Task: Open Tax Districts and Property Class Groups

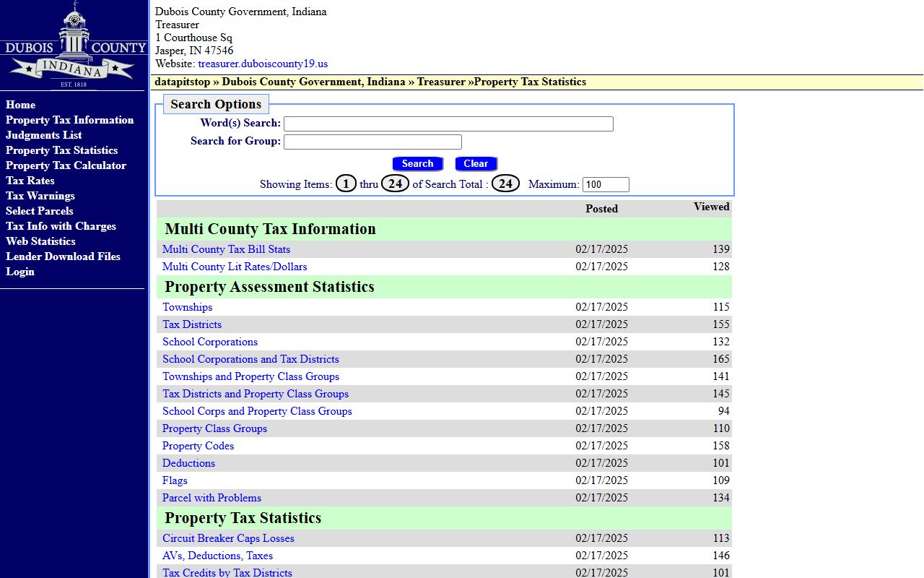Action: (x=256, y=394)
